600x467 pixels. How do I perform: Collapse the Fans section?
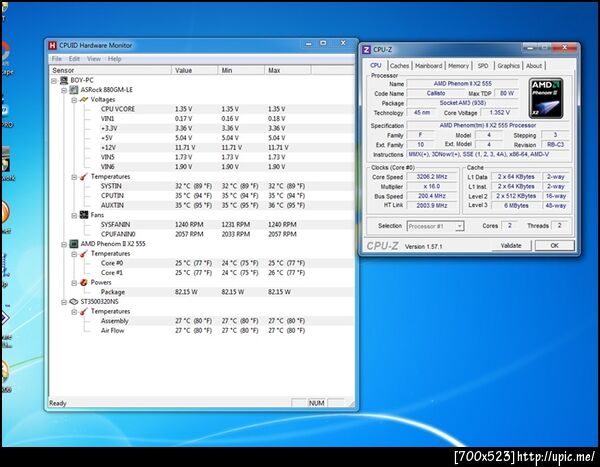pyautogui.click(x=74, y=215)
